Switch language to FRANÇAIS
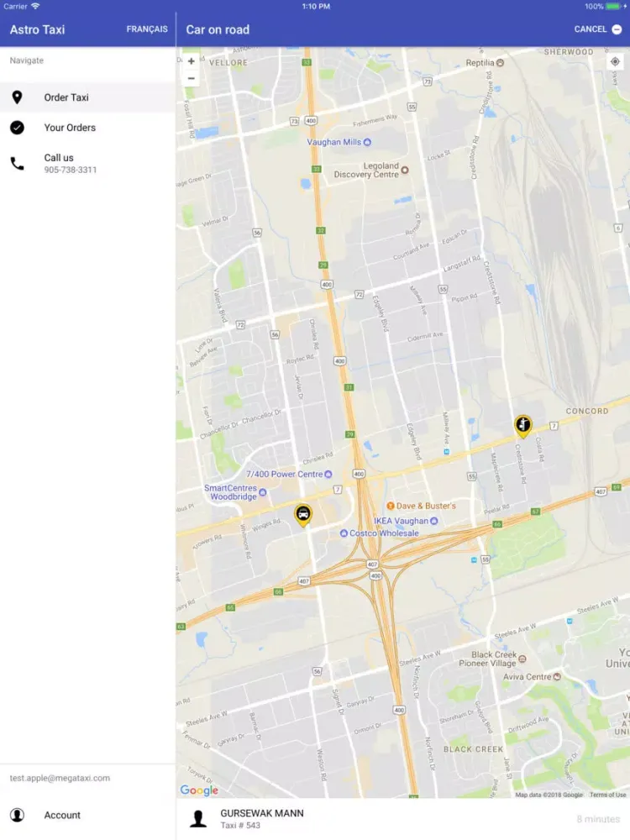 pyautogui.click(x=147, y=29)
